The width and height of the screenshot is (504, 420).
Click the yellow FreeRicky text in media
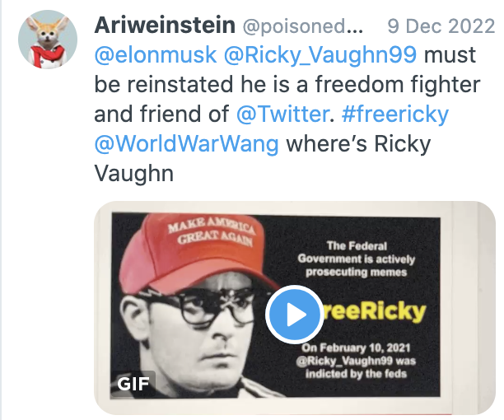[x=375, y=311]
